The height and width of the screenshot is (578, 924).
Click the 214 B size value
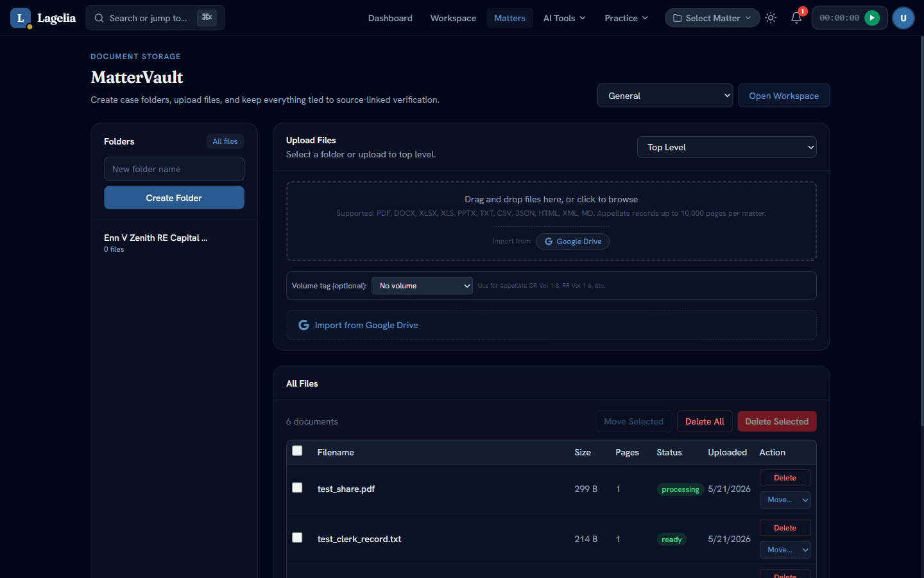(x=586, y=539)
